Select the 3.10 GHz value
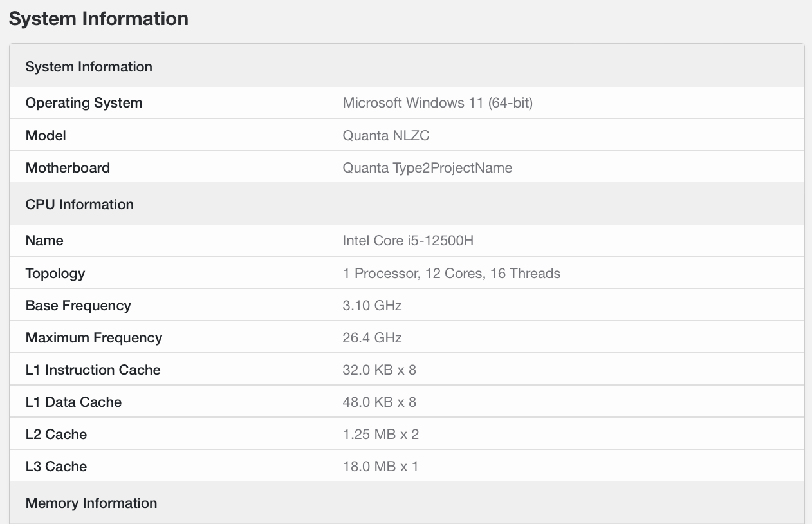 (372, 305)
